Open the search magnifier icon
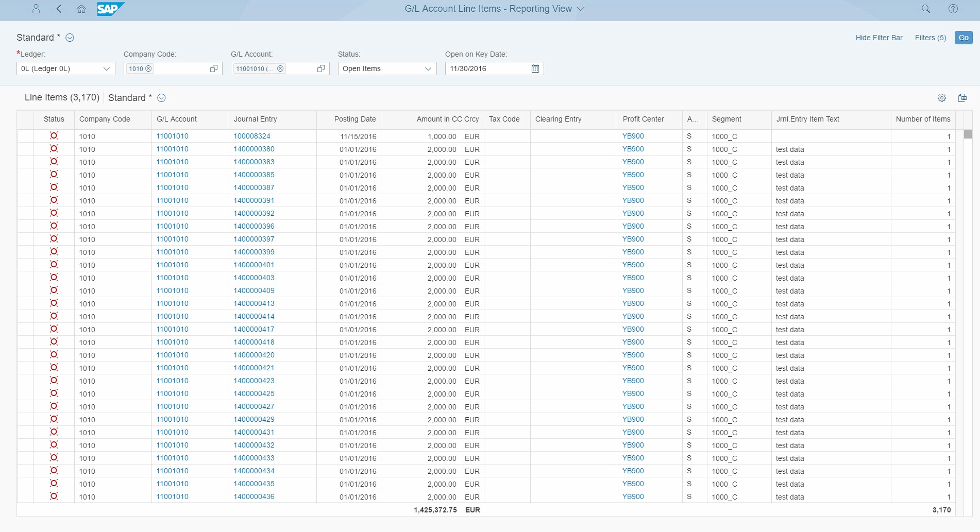The height and width of the screenshot is (532, 980). point(925,9)
